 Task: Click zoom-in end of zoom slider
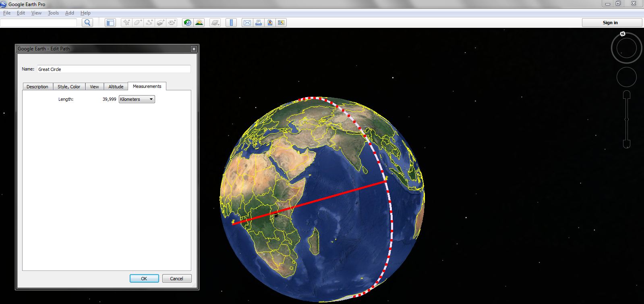pyautogui.click(x=627, y=95)
